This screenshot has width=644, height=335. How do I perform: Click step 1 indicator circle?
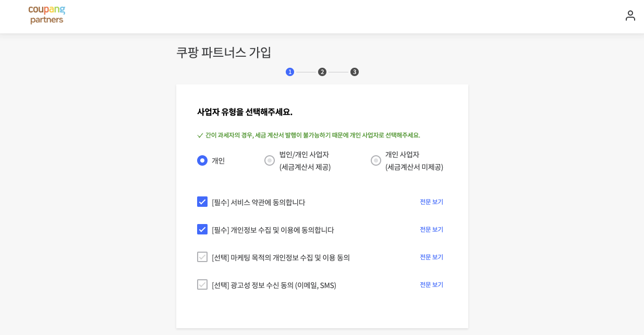click(x=290, y=72)
